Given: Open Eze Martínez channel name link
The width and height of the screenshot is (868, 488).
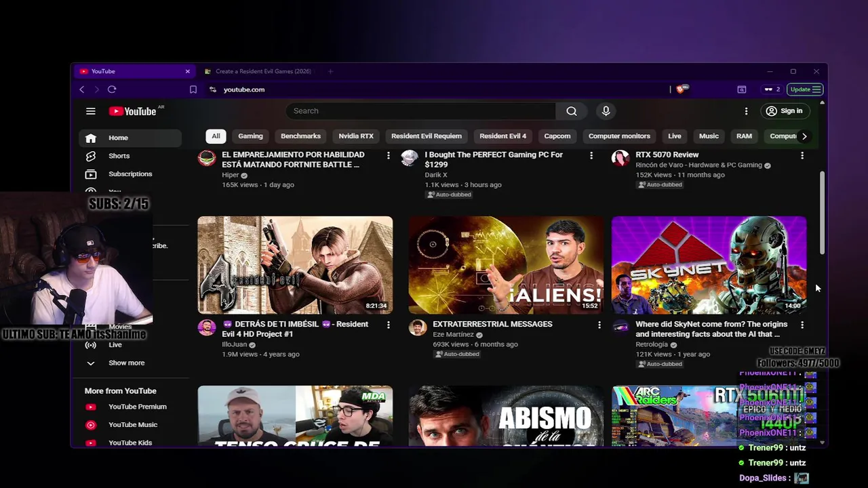Looking at the screenshot, I should [x=453, y=334].
